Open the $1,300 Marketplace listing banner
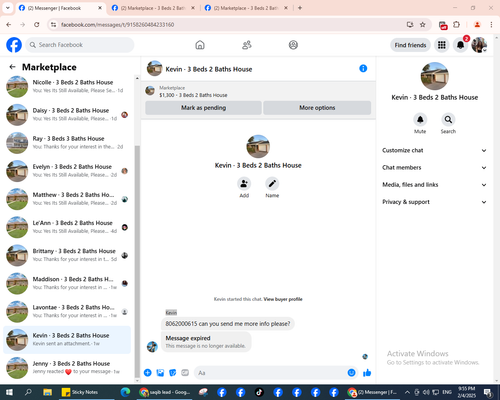This screenshot has width=500, height=400. click(x=258, y=91)
